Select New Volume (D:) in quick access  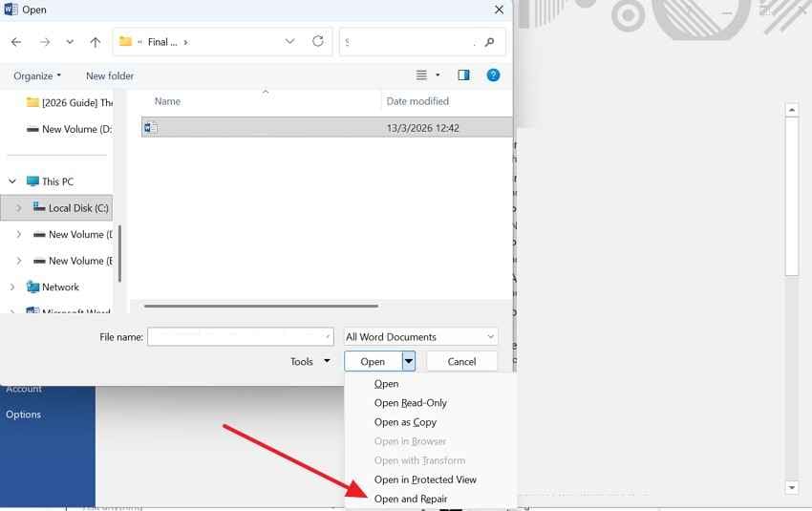[x=70, y=129]
